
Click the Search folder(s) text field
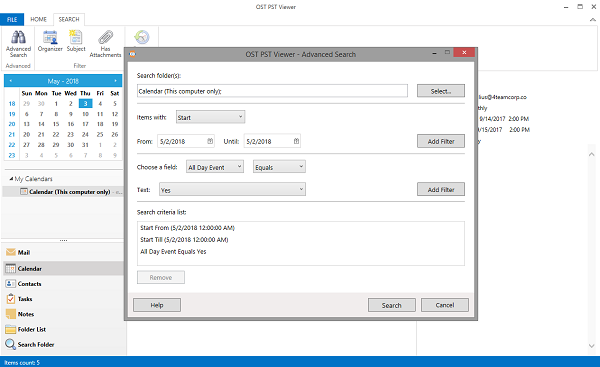(x=272, y=91)
